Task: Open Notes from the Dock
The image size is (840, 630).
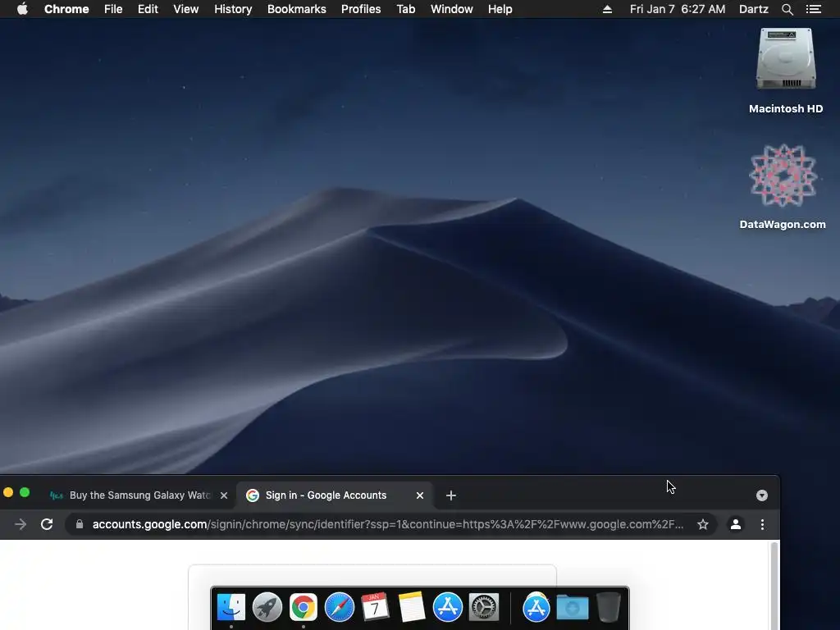Action: (412, 608)
